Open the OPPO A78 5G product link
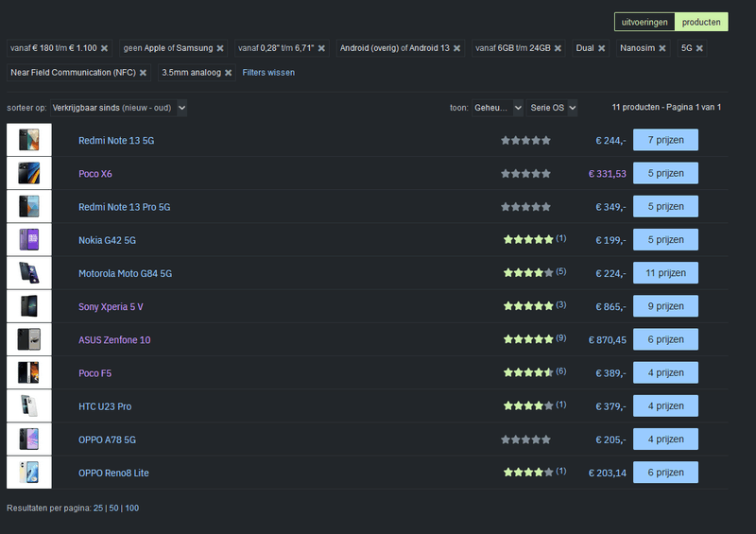Viewport: 756px width, 534px height. [x=107, y=439]
